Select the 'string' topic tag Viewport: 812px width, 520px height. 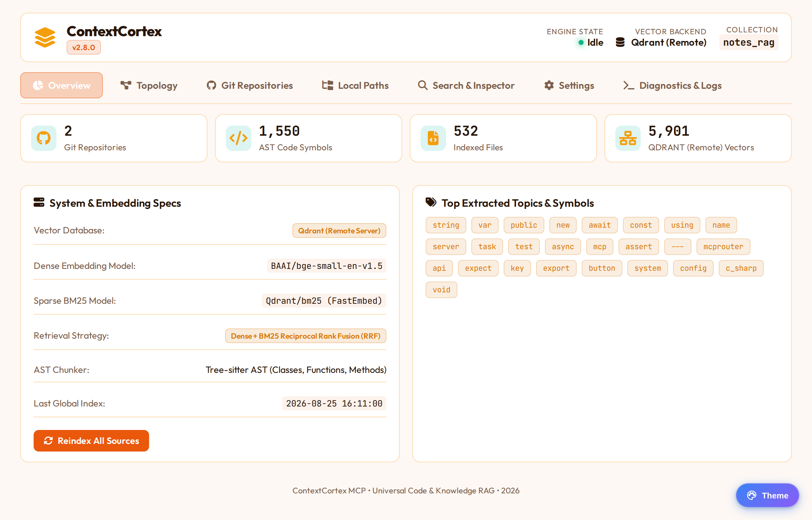pos(446,225)
